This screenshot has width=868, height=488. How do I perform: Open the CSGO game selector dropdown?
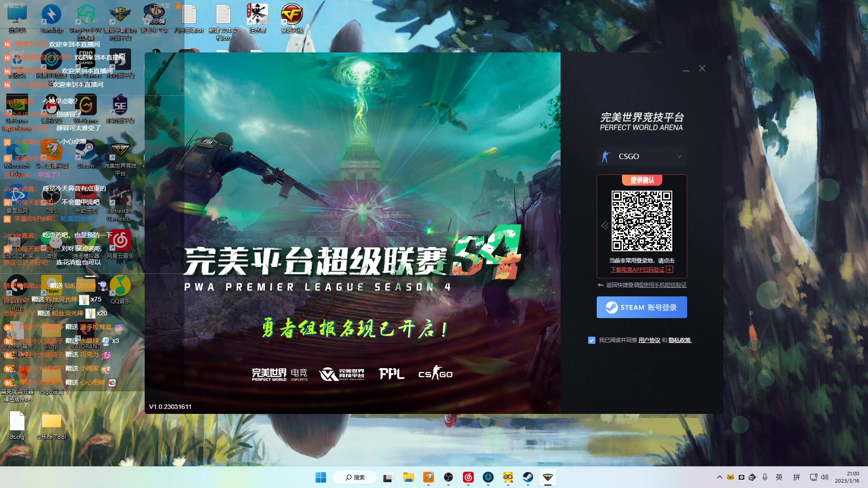click(642, 156)
